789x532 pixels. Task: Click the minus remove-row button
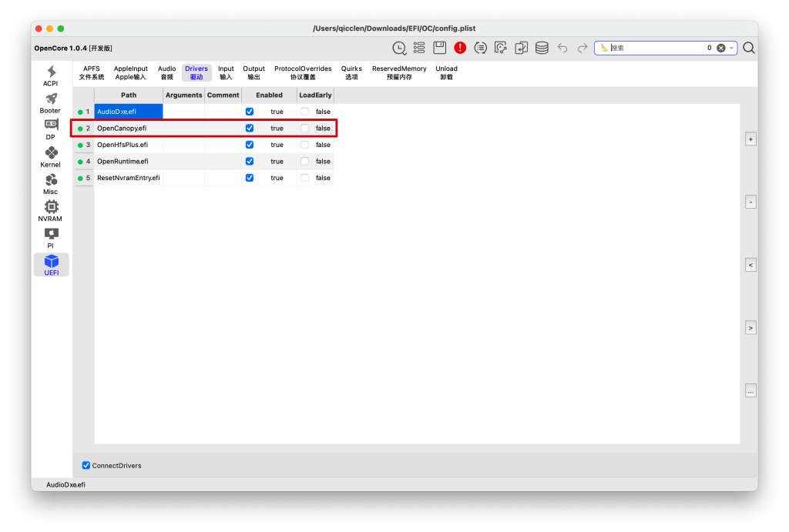pyautogui.click(x=750, y=202)
